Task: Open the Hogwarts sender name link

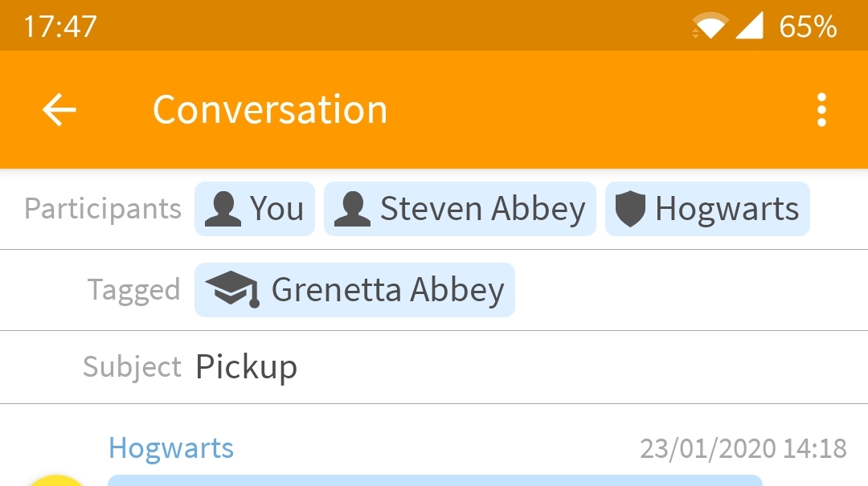Action: (171, 448)
